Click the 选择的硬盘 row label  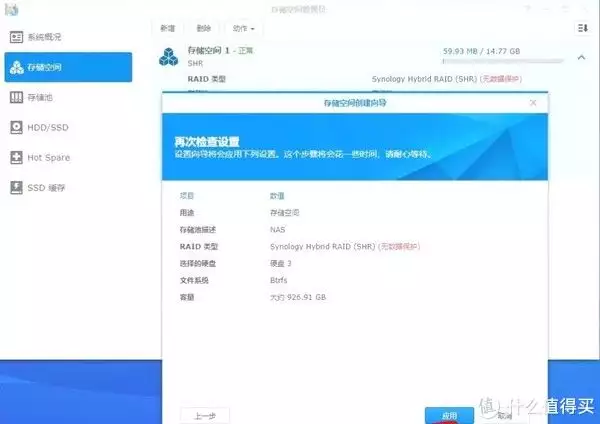click(198, 263)
